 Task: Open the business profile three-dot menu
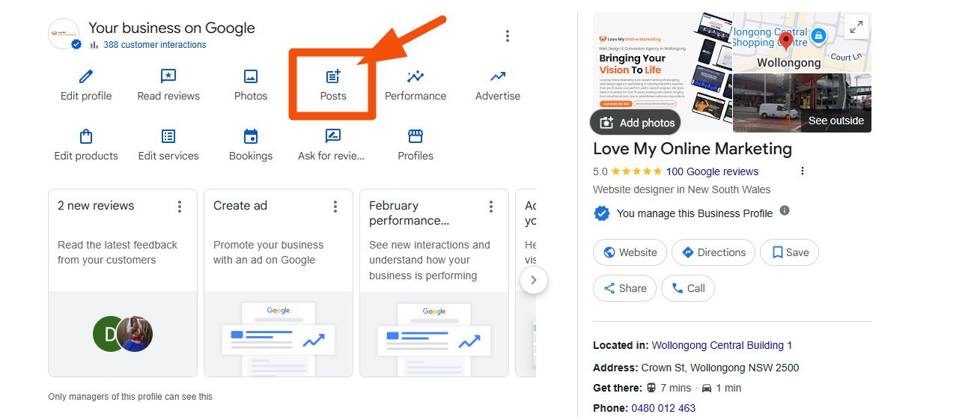tap(508, 36)
